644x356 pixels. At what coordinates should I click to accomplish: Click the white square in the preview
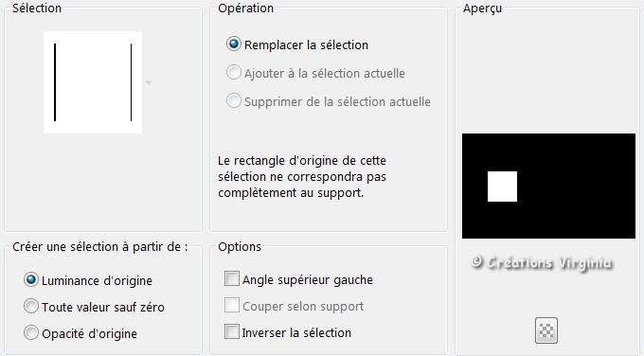502,187
